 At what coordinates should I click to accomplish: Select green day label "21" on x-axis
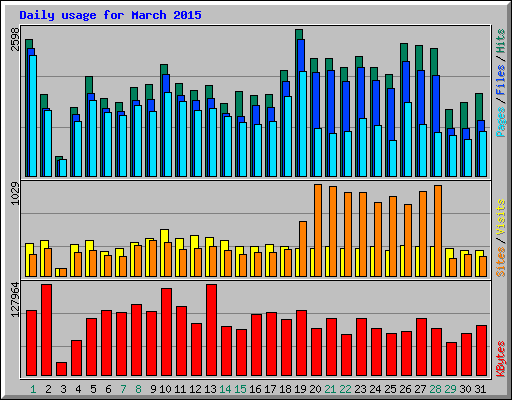point(330,389)
